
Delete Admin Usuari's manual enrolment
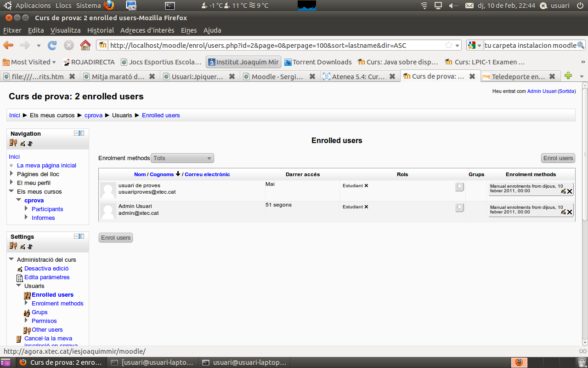[570, 212]
